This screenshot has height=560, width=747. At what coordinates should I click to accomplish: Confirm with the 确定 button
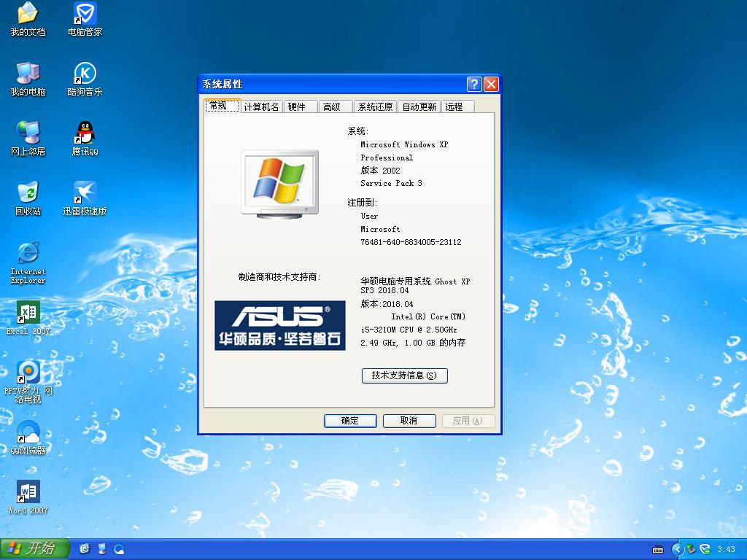click(350, 421)
